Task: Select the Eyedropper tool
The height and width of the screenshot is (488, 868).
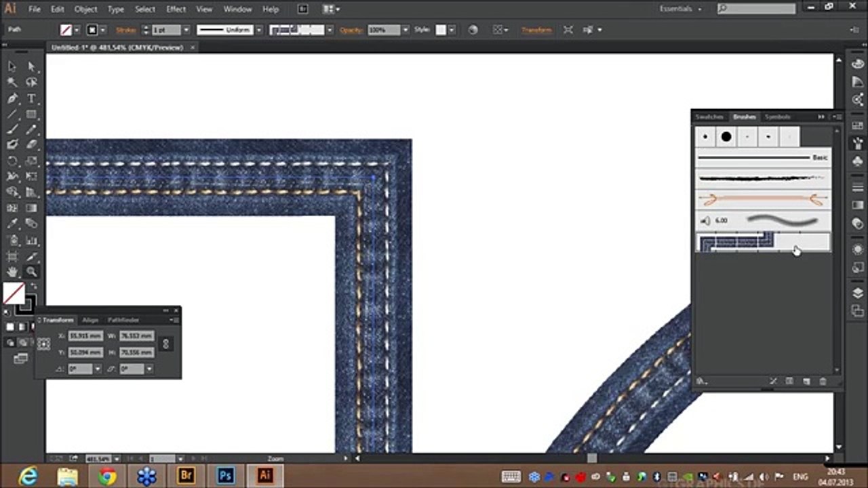Action: click(12, 224)
